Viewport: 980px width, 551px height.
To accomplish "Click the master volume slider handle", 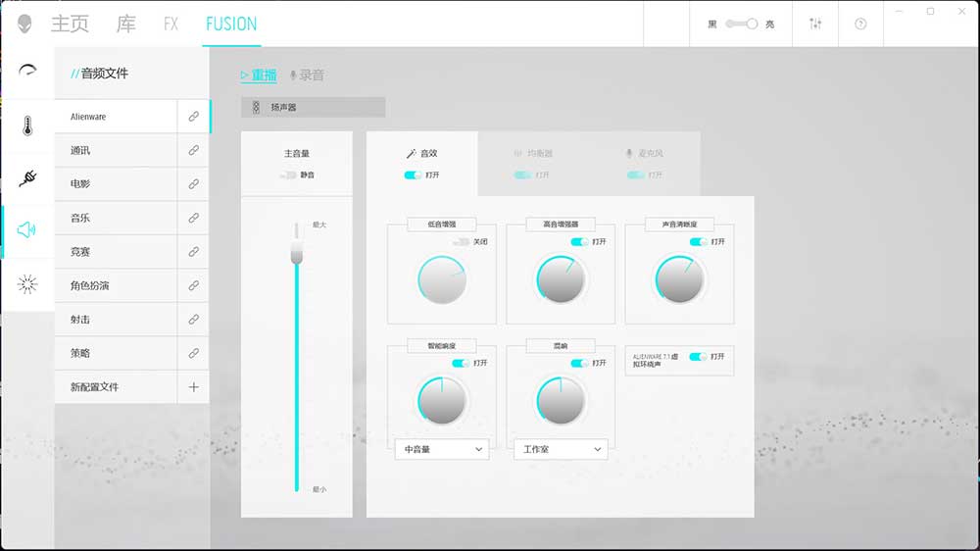I will pos(297,253).
